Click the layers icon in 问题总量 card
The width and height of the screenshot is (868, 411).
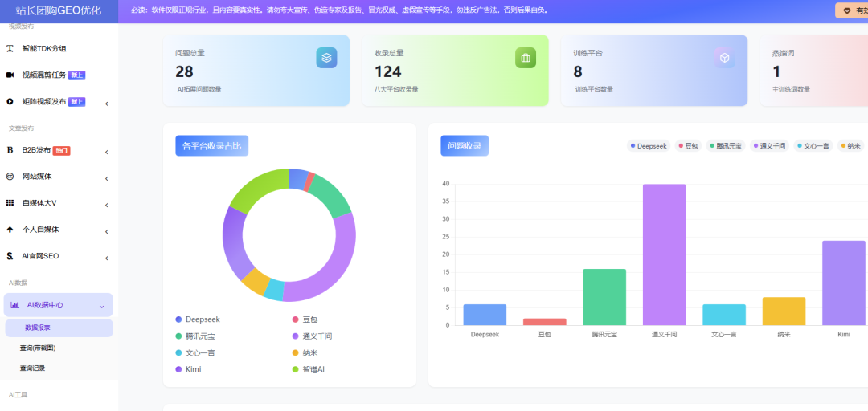pyautogui.click(x=326, y=58)
